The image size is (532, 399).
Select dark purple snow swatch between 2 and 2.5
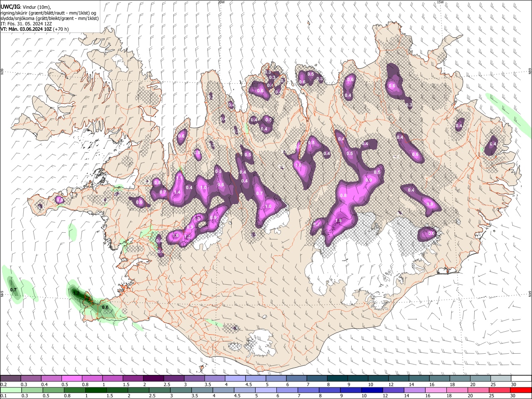point(153,378)
